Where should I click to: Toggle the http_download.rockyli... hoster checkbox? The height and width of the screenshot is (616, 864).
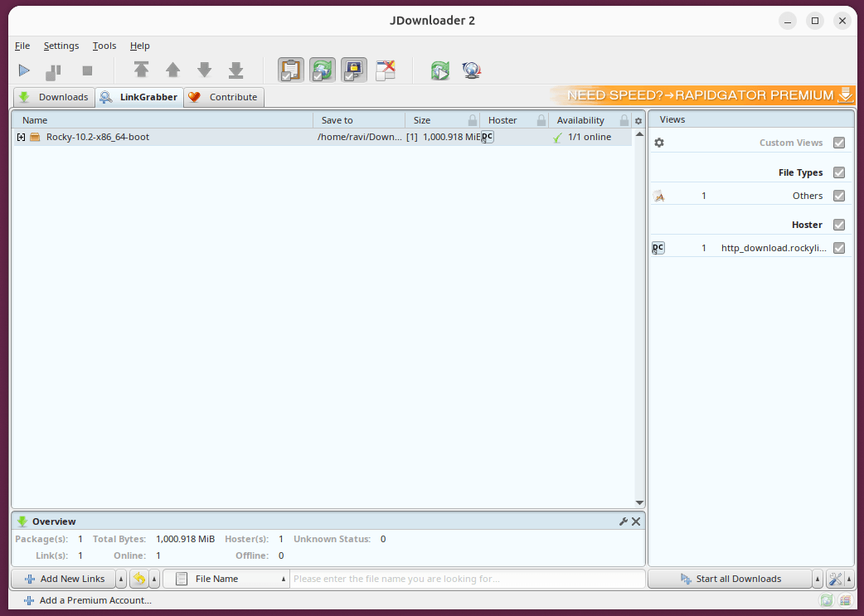[838, 248]
